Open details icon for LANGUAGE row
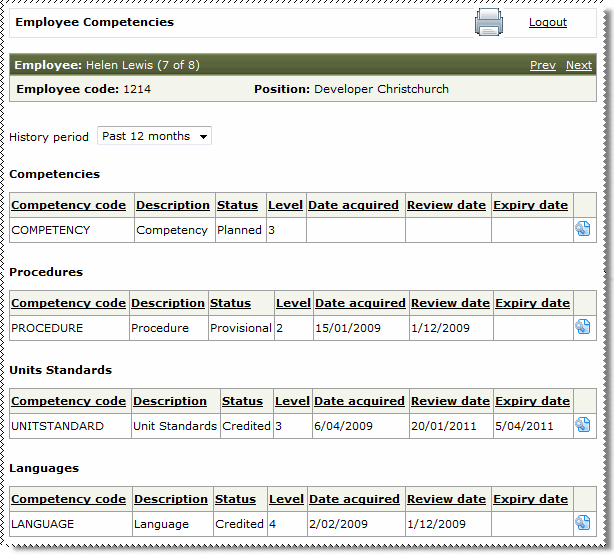This screenshot has width=614, height=554. click(583, 524)
